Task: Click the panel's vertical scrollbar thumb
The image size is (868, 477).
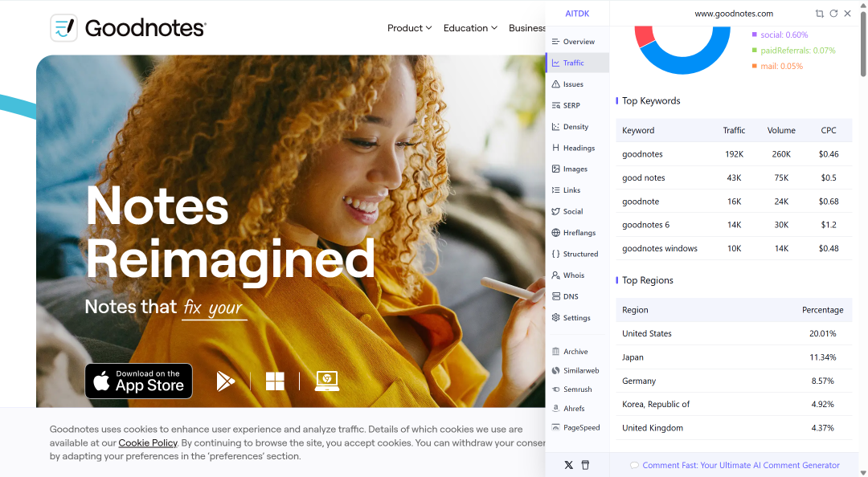Action: point(863,44)
